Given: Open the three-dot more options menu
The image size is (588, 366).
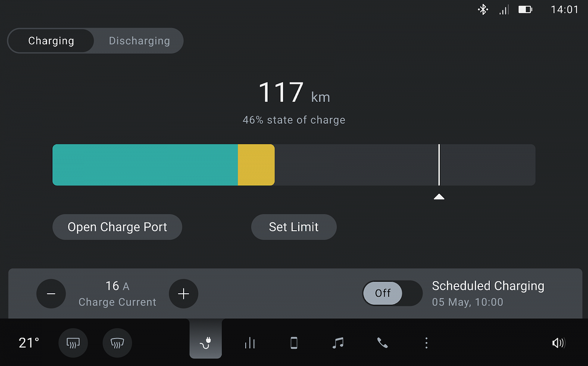Looking at the screenshot, I should point(426,343).
